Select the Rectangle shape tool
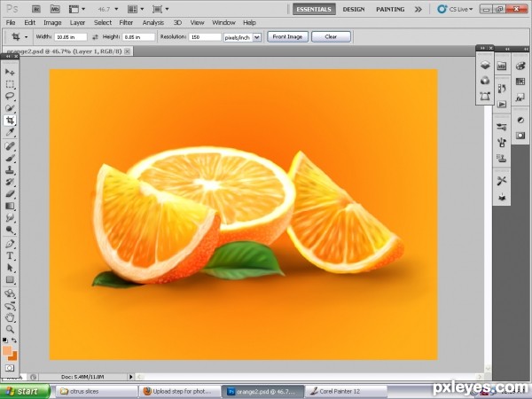This screenshot has height=399, width=532. (x=10, y=280)
